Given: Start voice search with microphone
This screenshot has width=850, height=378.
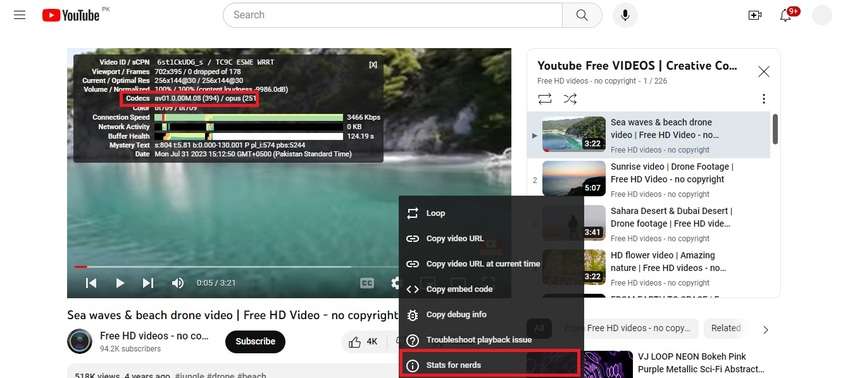Looking at the screenshot, I should click(625, 15).
